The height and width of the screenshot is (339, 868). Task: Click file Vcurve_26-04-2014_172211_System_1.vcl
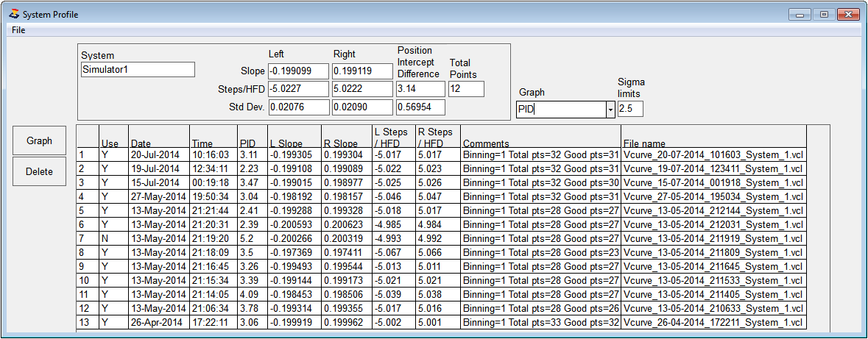(x=713, y=324)
